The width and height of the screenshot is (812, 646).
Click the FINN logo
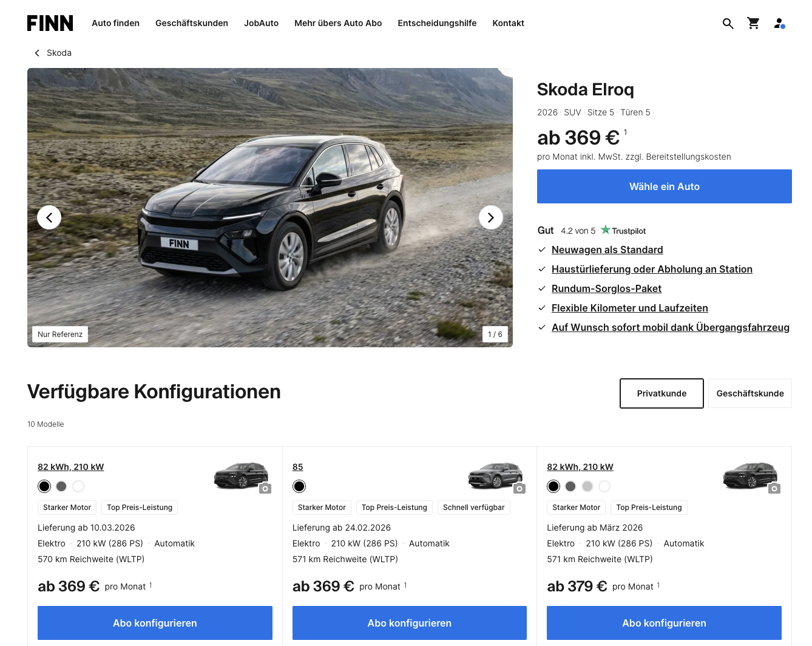coord(50,23)
